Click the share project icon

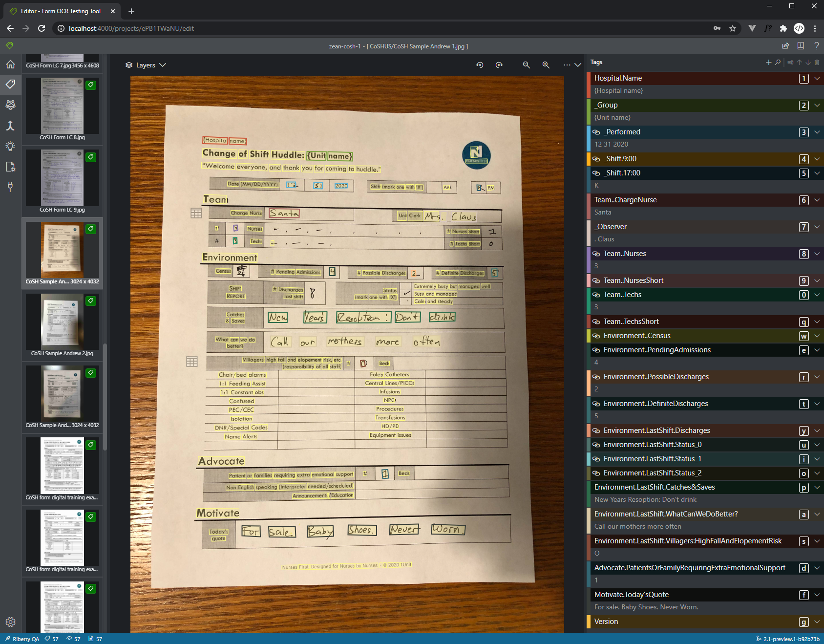pyautogui.click(x=785, y=46)
